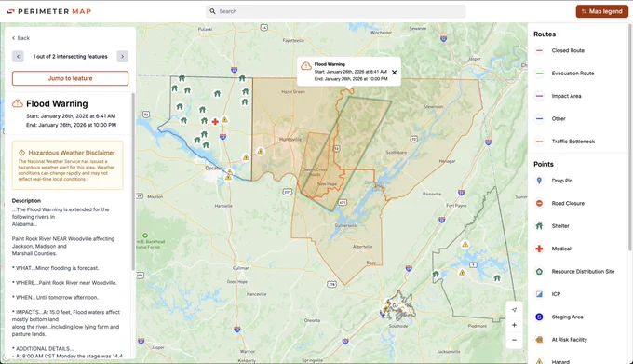Click the Hazardous Weather Disclaimer icon
The width and height of the screenshot is (633, 364).
tap(21, 153)
